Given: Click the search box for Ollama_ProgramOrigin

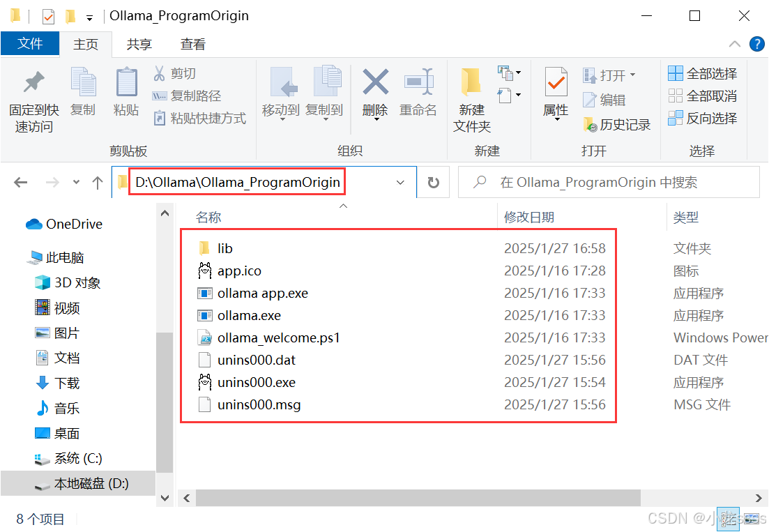Looking at the screenshot, I should click(609, 183).
